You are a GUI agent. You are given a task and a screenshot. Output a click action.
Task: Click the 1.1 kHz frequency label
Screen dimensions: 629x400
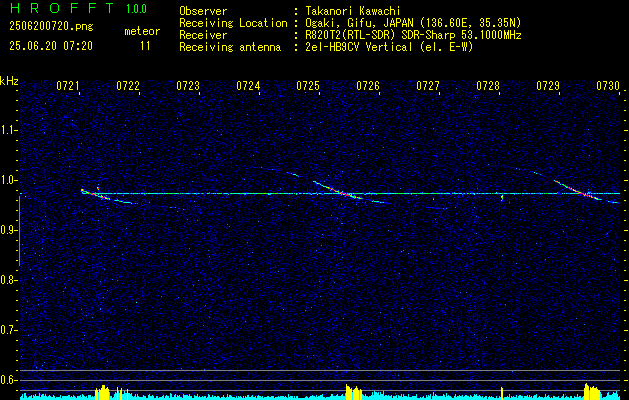coord(8,130)
